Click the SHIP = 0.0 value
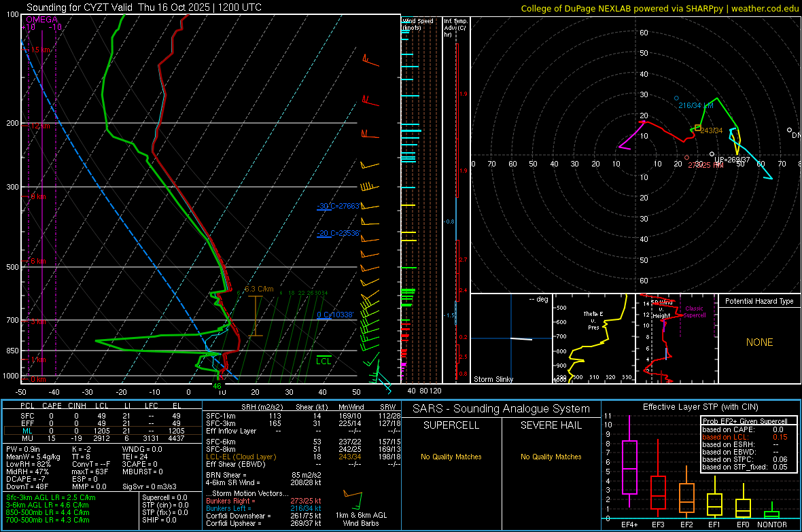This screenshot has width=802, height=532. pyautogui.click(x=159, y=520)
